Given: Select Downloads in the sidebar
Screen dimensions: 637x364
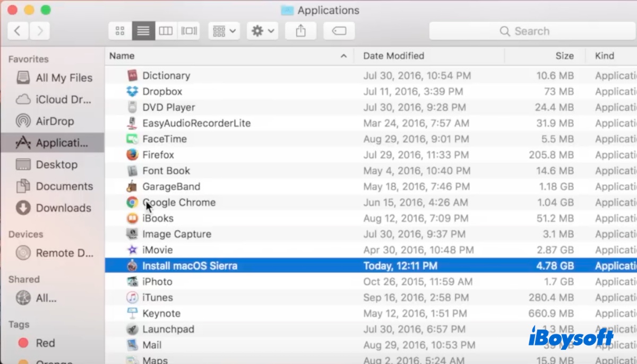Looking at the screenshot, I should pos(63,208).
